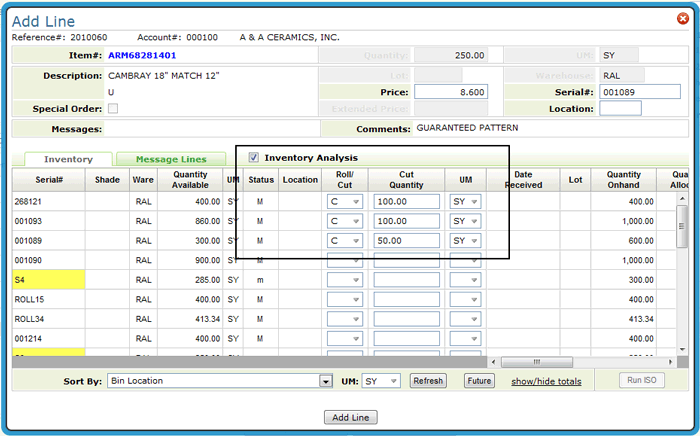
Task: Open UM dropdown in ROLL15 row
Action: pos(465,299)
